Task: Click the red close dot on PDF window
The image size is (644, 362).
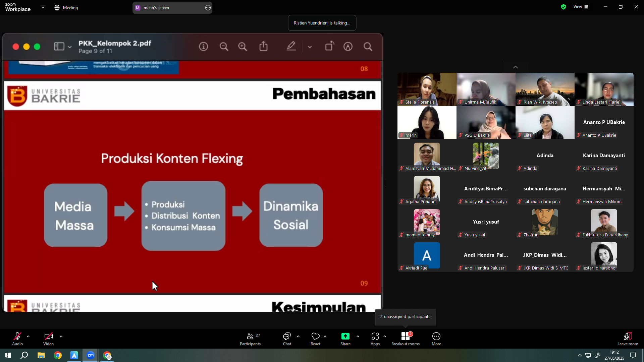Action: tap(16, 47)
